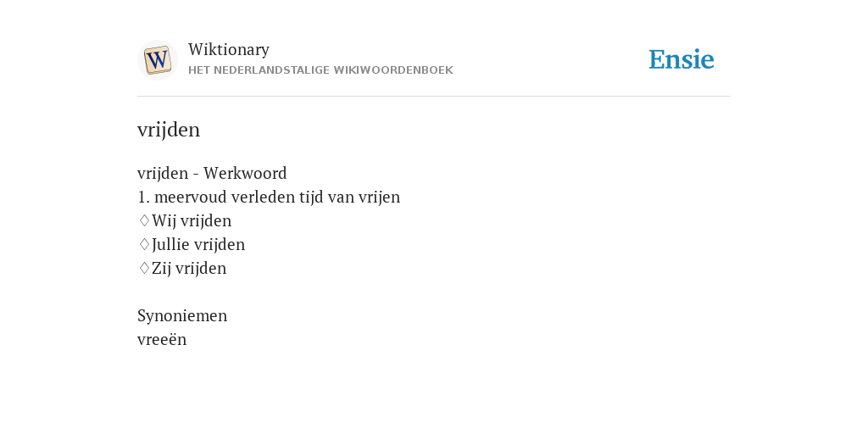Select the subtitle Het Nederlandstalige Wikiwoordenboek
This screenshot has width=868, height=434.
[x=320, y=70]
